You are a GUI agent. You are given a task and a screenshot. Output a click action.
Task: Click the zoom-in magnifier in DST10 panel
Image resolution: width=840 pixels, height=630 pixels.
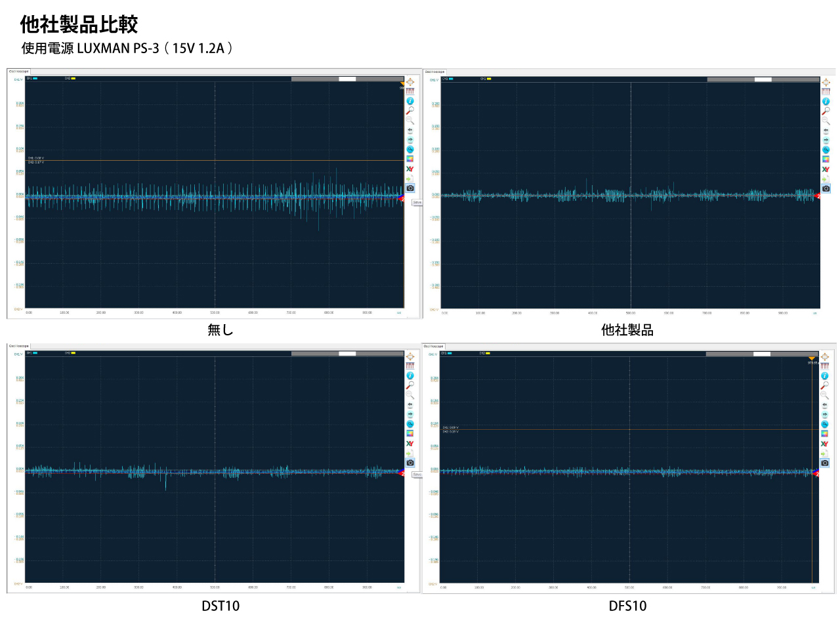pyautogui.click(x=410, y=385)
